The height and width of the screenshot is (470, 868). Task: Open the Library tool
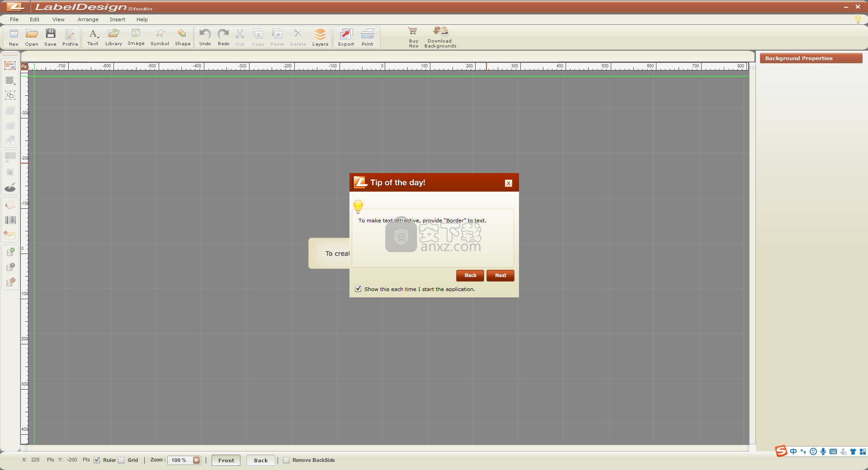tap(113, 37)
